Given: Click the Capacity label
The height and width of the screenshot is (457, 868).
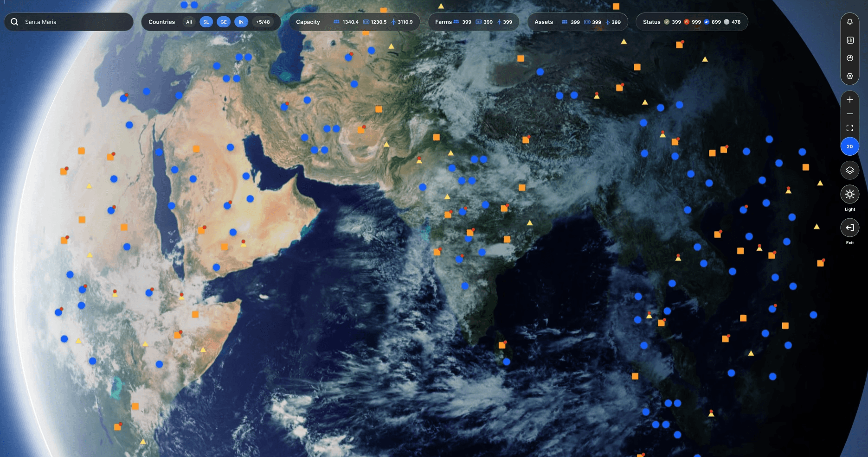Looking at the screenshot, I should click(x=308, y=22).
